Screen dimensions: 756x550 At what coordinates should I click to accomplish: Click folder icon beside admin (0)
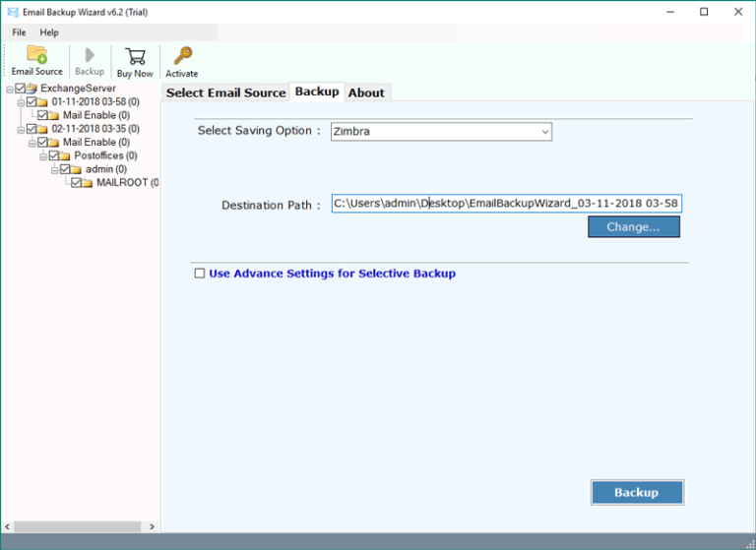pos(76,169)
